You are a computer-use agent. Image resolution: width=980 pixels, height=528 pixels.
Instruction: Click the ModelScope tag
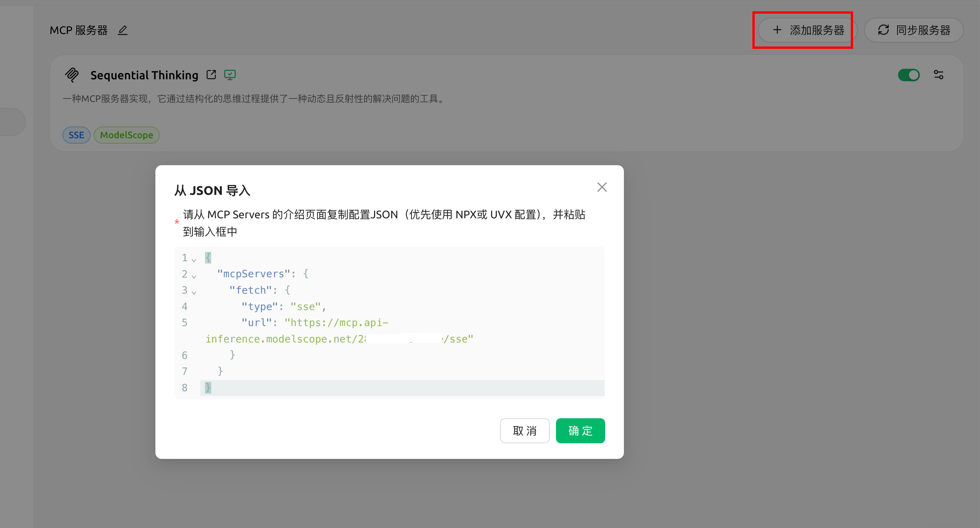[127, 135]
